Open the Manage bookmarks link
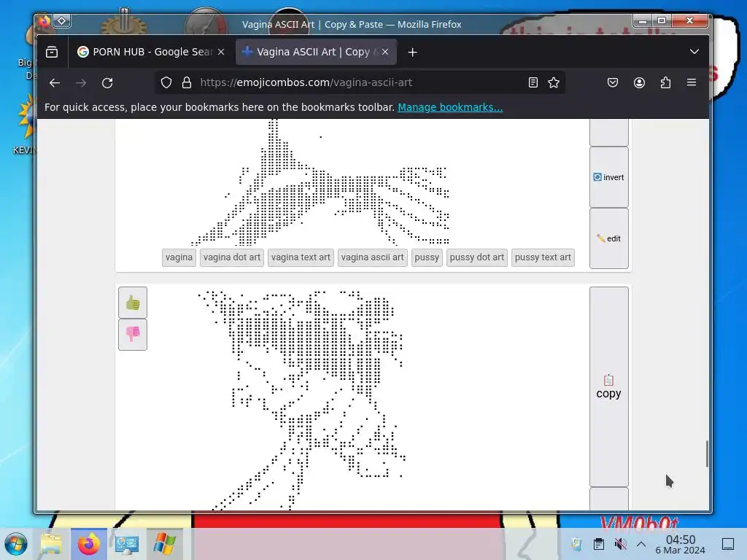 tap(450, 107)
